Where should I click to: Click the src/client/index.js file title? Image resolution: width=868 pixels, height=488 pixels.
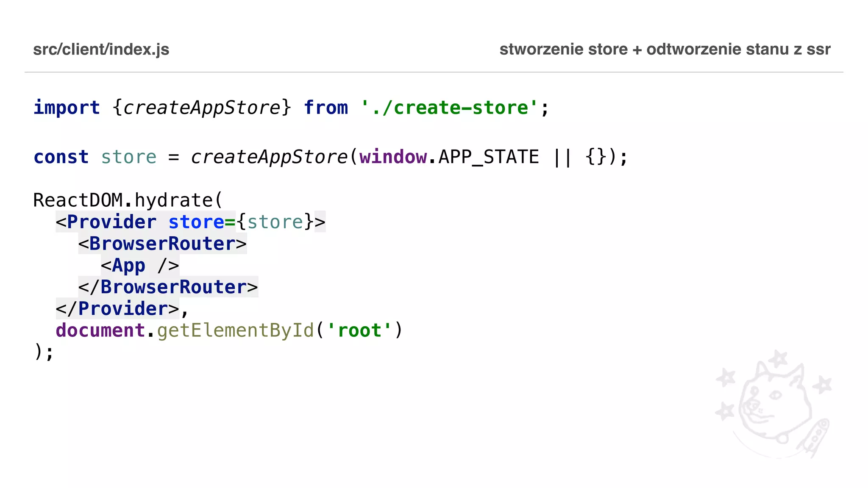101,50
